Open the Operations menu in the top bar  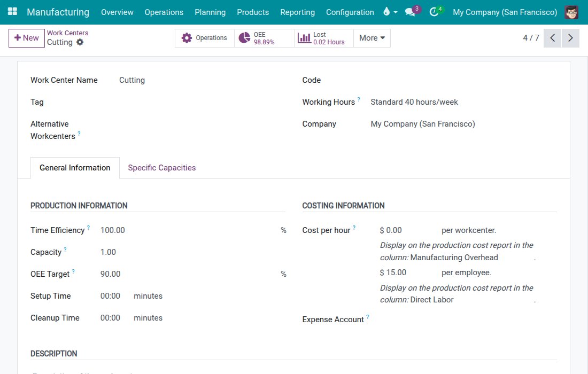point(164,12)
